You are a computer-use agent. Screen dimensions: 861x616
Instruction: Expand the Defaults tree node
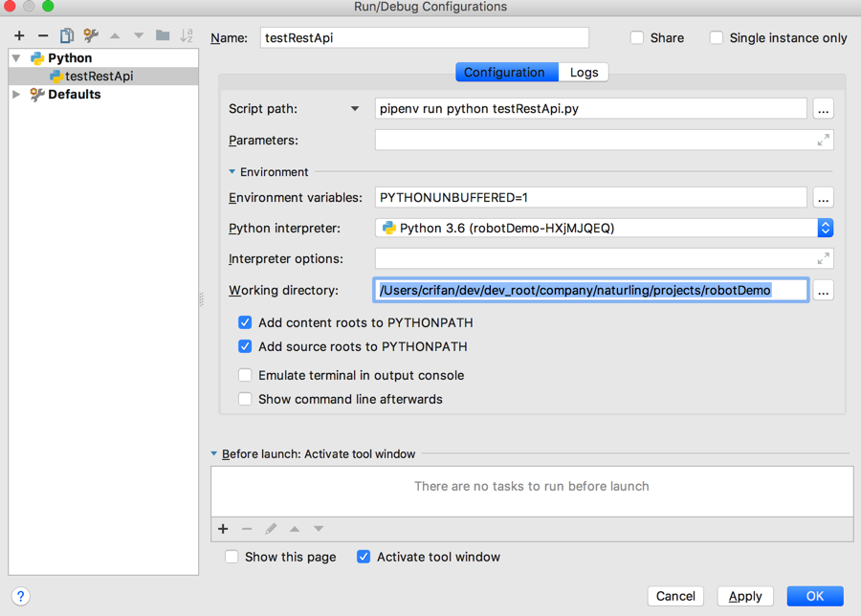(16, 95)
